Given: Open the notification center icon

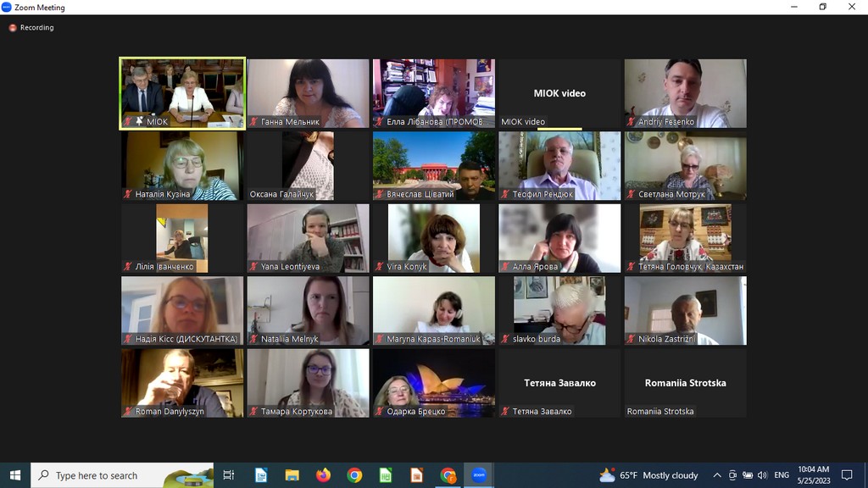Looking at the screenshot, I should [x=846, y=475].
